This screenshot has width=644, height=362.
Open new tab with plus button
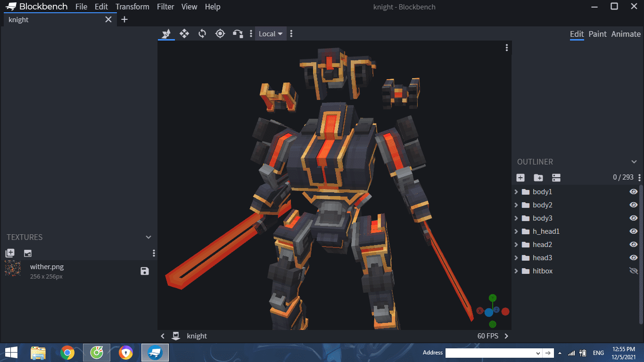(124, 19)
